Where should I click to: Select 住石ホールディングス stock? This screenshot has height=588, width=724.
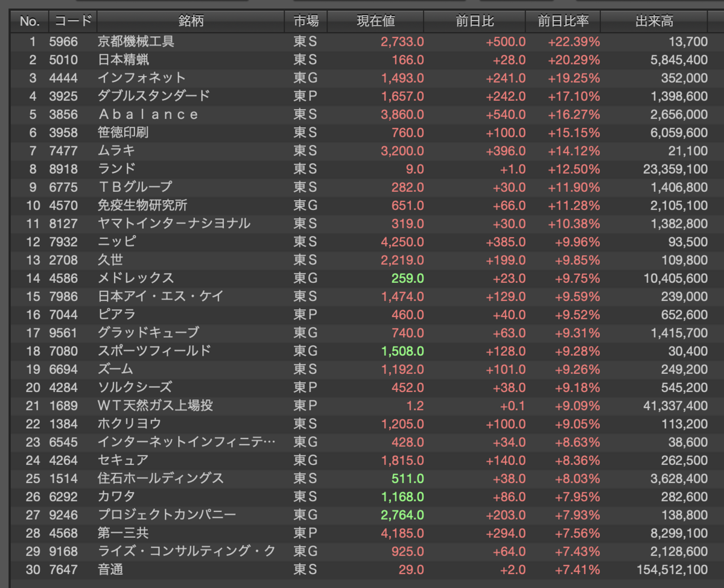coord(160,478)
